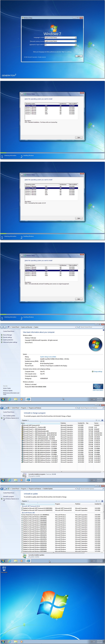
Task: Collapse the Microsoft .NET Framework 4.8 (2) group
Action: 31,506
